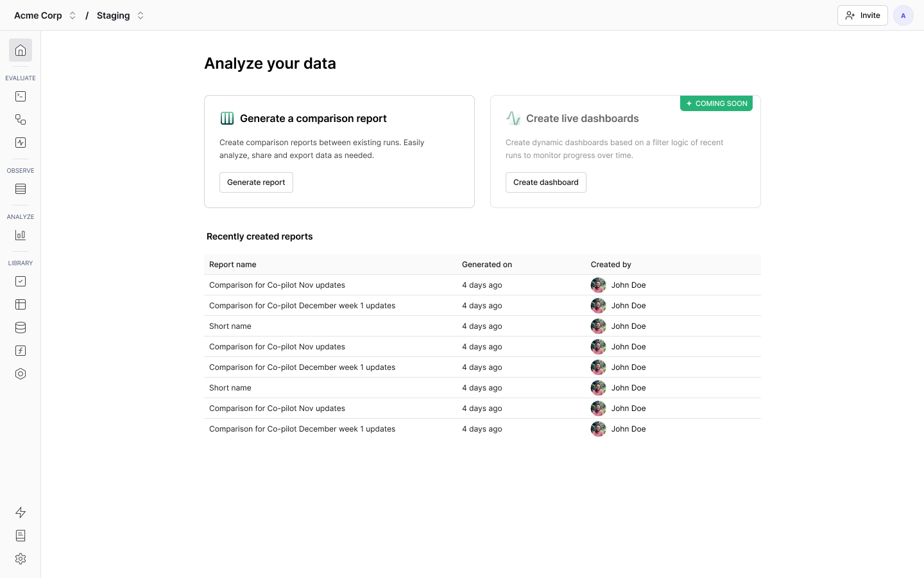Screen dimensions: 924x578
Task: Open first "Co-pilot December week 1 updates" report
Action: [x=302, y=306]
